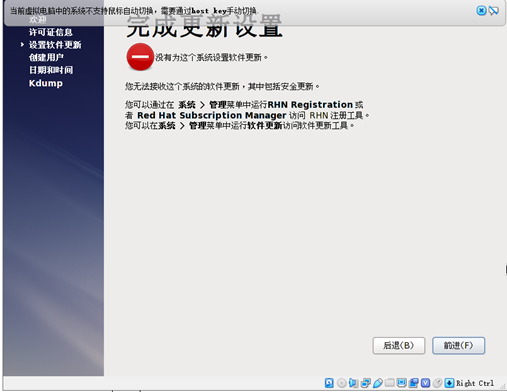The width and height of the screenshot is (507, 392).
Task: Click the display monitor status icon
Action: click(402, 382)
